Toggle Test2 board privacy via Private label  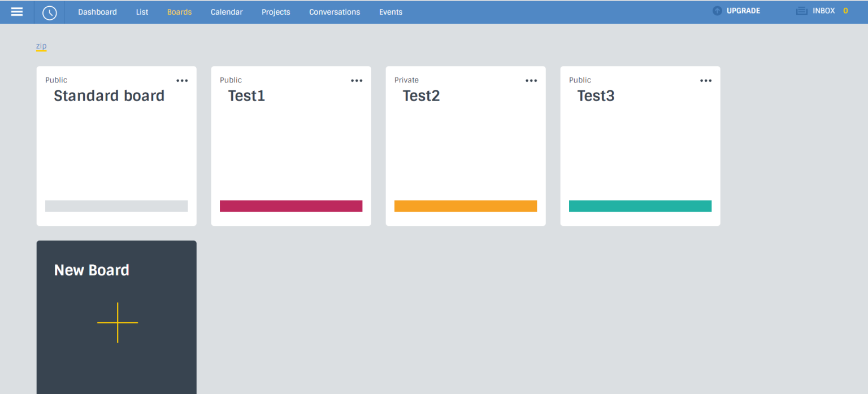(406, 80)
